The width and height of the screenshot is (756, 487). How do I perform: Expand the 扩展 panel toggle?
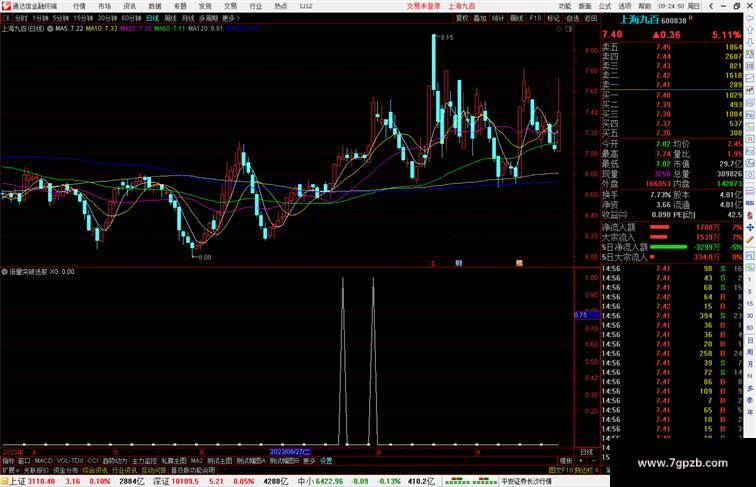pos(10,470)
